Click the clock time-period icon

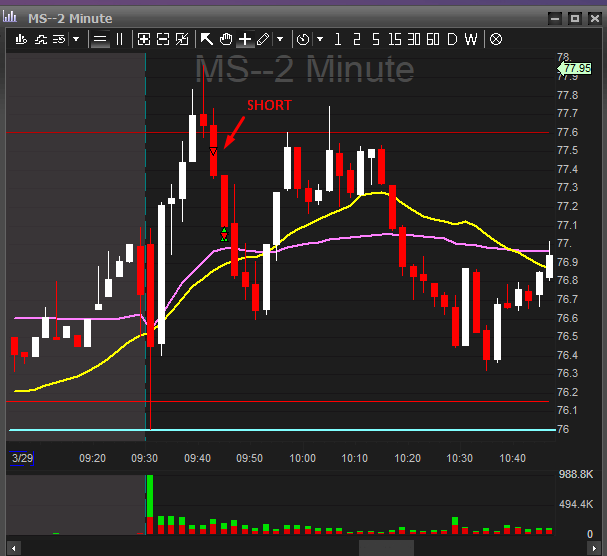[303, 39]
